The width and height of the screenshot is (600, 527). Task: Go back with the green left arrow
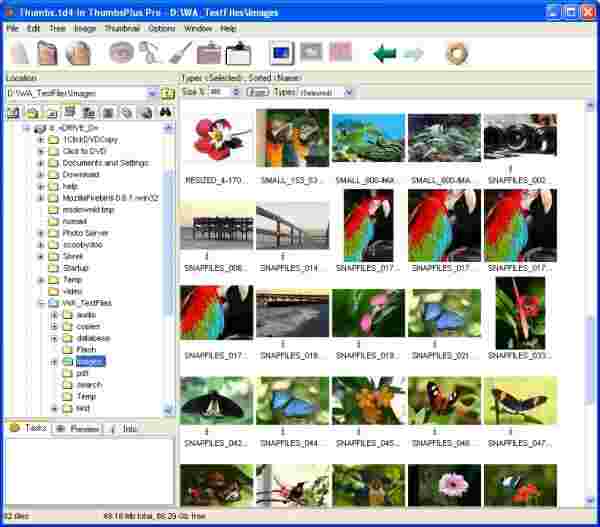tap(384, 53)
